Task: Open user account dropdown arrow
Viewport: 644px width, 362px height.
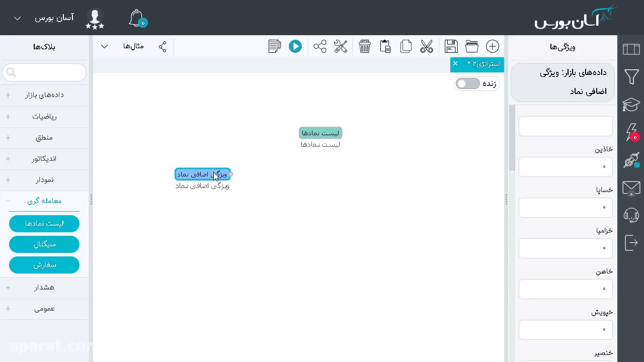Action: coord(17,18)
